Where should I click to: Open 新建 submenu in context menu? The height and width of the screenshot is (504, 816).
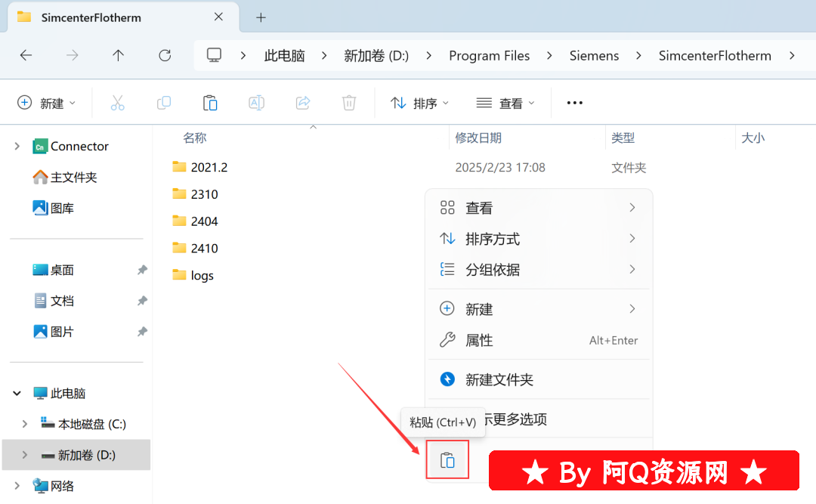coord(539,309)
